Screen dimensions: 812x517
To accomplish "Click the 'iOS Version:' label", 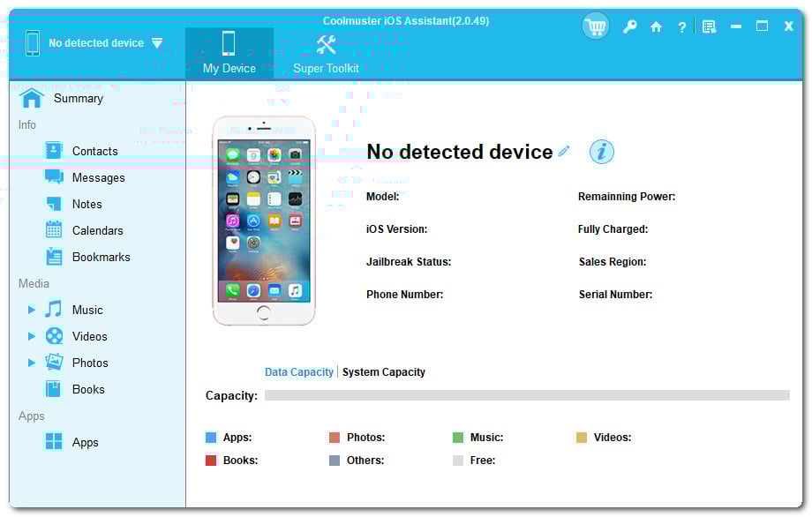I will click(x=396, y=229).
